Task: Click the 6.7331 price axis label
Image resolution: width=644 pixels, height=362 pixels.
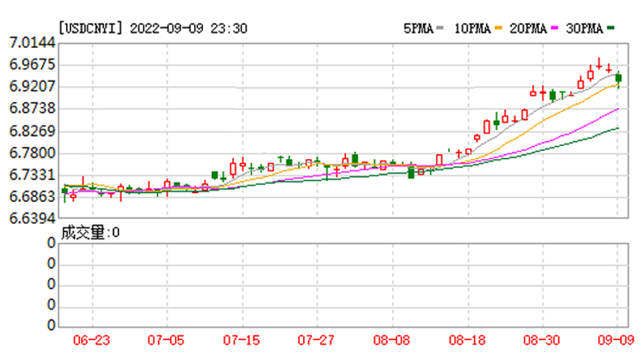Action: (32, 175)
